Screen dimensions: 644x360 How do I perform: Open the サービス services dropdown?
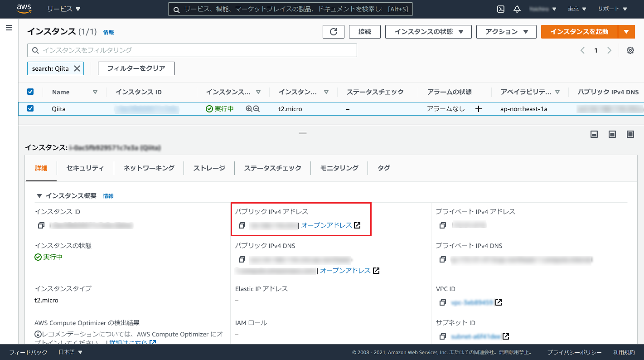click(x=63, y=9)
